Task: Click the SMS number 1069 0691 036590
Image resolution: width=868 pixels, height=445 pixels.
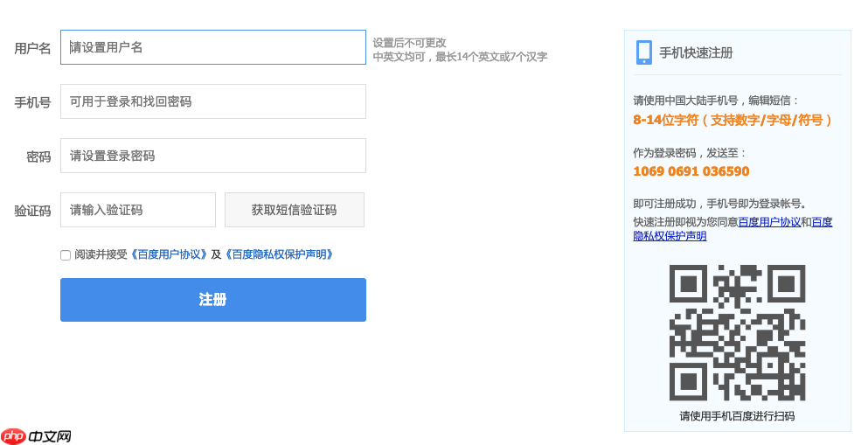Action: point(691,171)
